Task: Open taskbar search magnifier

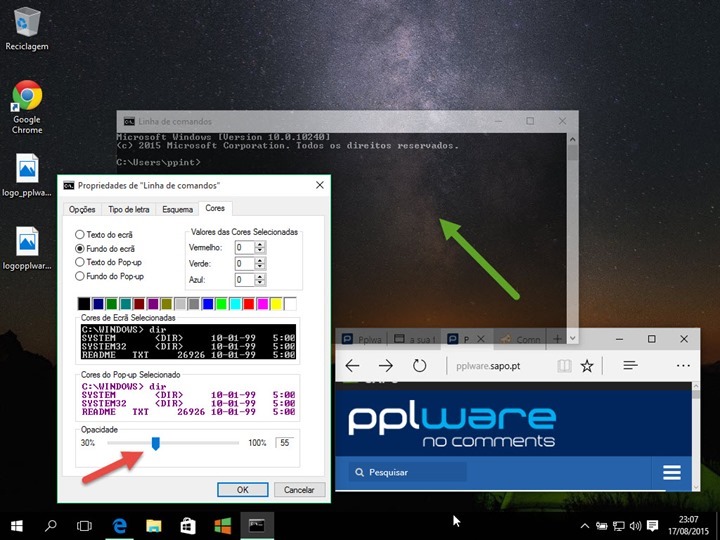Action: [x=51, y=526]
